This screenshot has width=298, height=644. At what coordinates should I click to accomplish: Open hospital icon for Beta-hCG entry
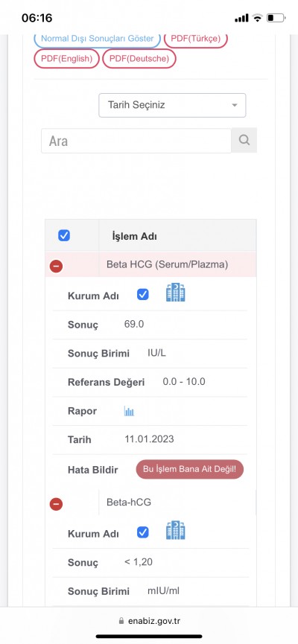pos(176,530)
